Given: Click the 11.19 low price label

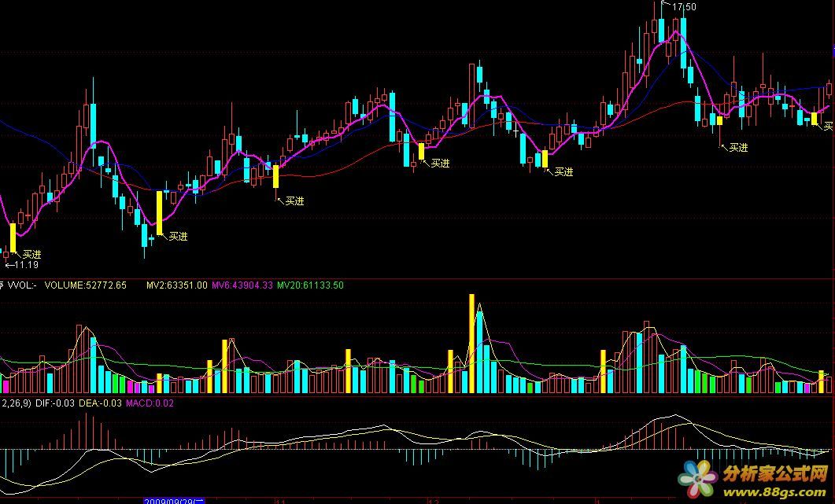Looking at the screenshot, I should (x=26, y=265).
